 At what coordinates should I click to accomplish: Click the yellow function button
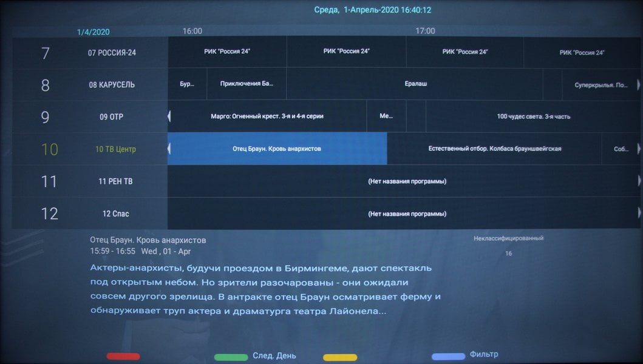point(340,357)
